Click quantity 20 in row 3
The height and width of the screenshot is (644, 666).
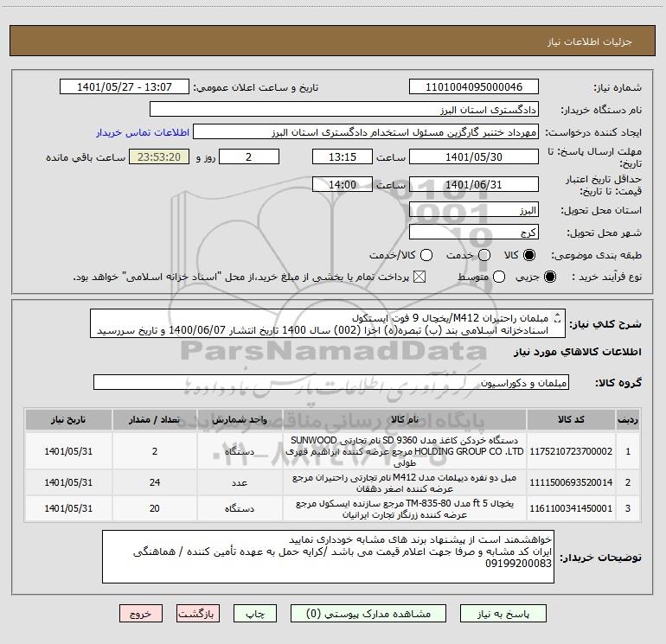[x=155, y=508]
